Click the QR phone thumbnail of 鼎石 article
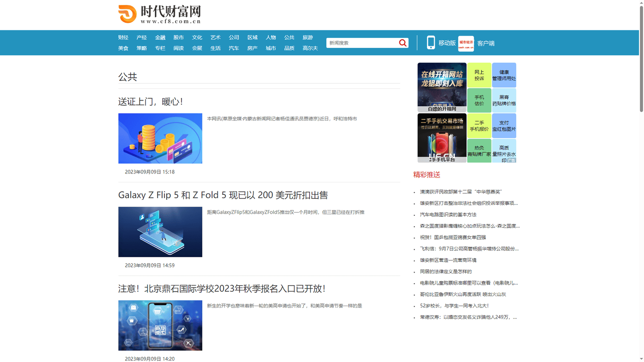644x362 pixels. pyautogui.click(x=160, y=325)
